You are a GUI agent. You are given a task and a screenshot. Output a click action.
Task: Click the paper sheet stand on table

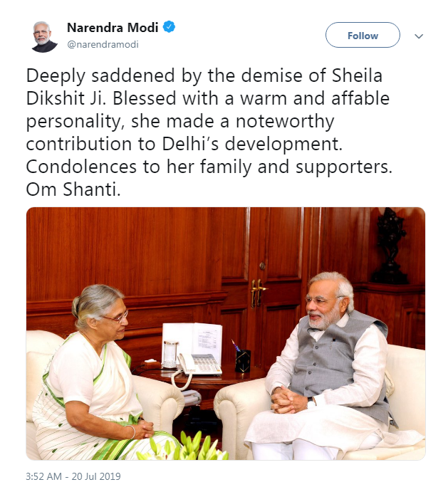click(x=192, y=342)
